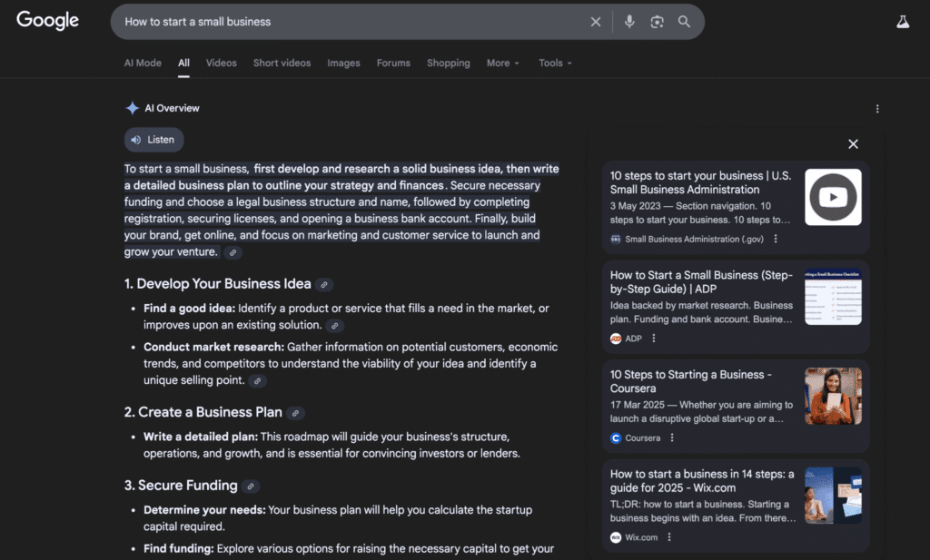Open Search Labs flask icon
The width and height of the screenshot is (930, 560).
[x=902, y=22]
